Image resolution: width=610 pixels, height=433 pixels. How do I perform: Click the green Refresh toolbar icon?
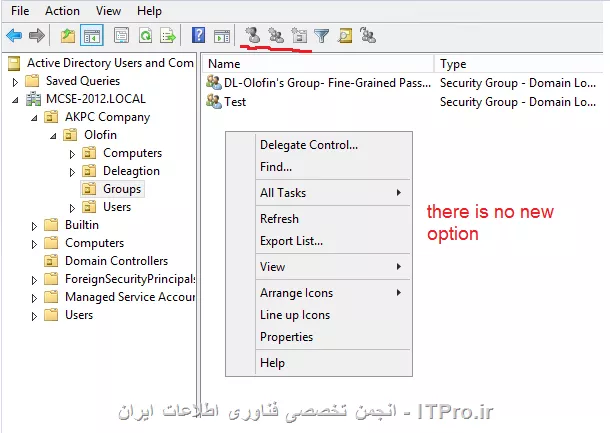pos(145,36)
